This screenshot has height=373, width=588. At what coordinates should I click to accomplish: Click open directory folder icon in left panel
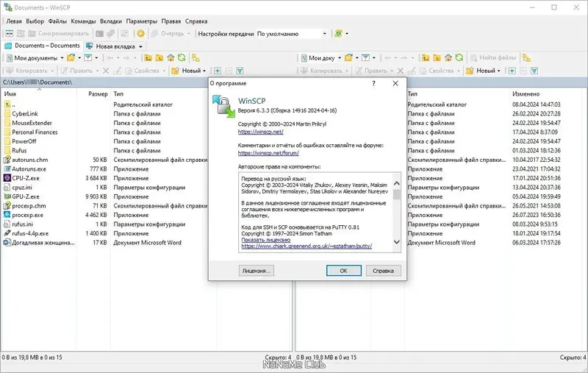coord(71,58)
